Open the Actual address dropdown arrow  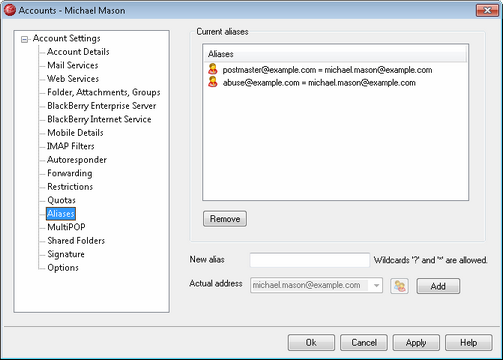376,285
